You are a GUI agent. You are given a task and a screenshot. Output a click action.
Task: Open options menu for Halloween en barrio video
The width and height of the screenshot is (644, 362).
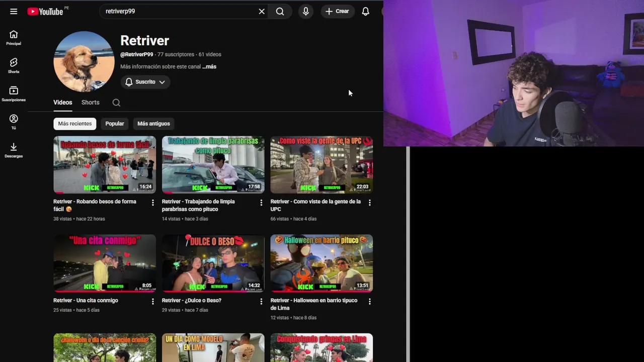tap(370, 302)
